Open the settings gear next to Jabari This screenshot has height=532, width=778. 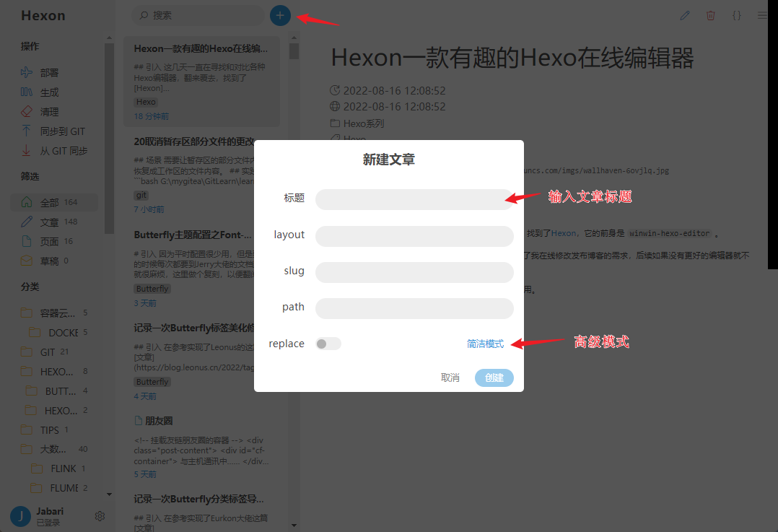tap(100, 516)
